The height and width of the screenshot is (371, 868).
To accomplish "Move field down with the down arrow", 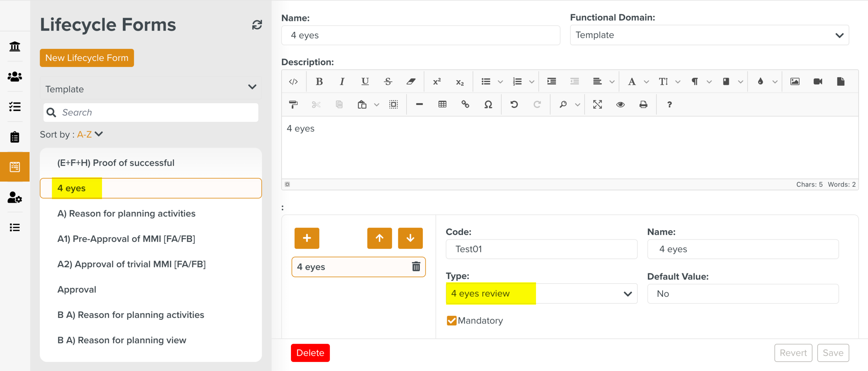I will coord(410,238).
